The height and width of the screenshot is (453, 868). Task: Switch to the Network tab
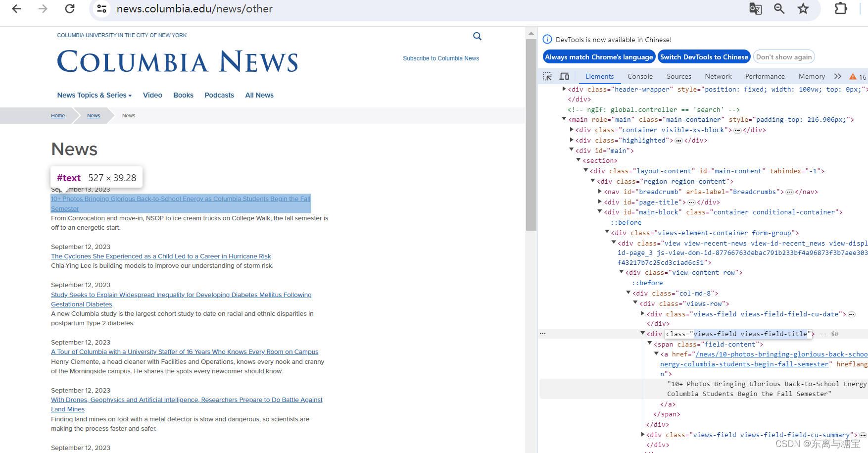coord(718,76)
